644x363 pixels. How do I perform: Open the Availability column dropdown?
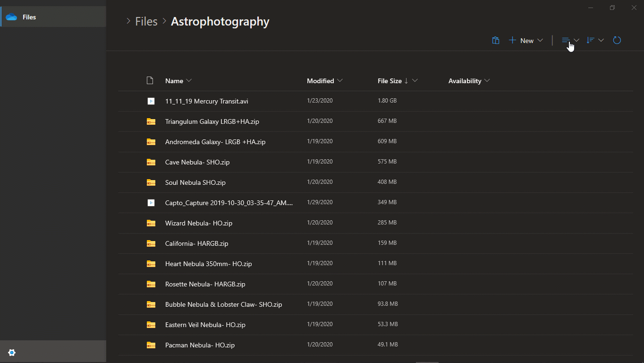(487, 81)
